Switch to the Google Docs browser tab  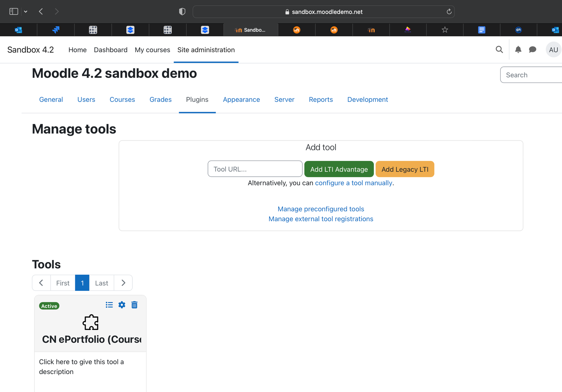[482, 30]
